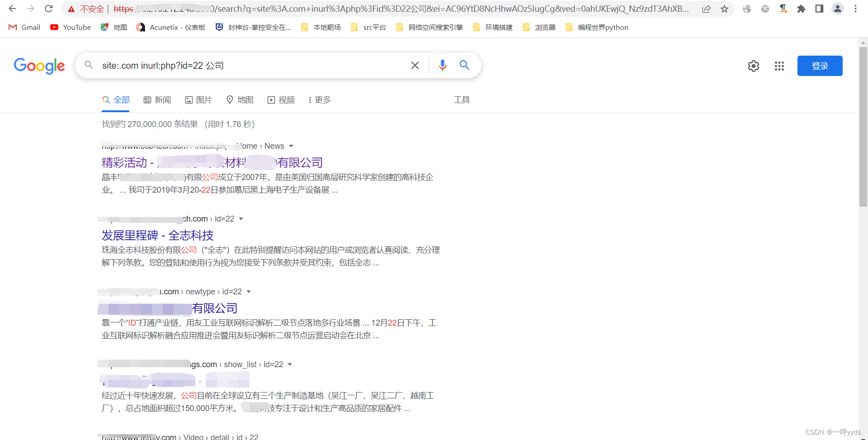Expand the 网络空间搜索引擎 bookmark folder
This screenshot has width=868, height=440.
click(429, 28)
